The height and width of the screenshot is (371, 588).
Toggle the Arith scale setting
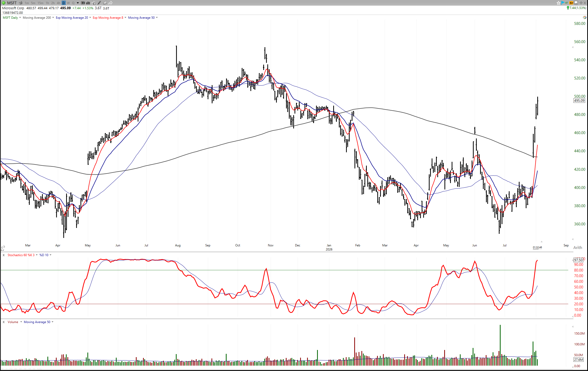pyautogui.click(x=578, y=247)
